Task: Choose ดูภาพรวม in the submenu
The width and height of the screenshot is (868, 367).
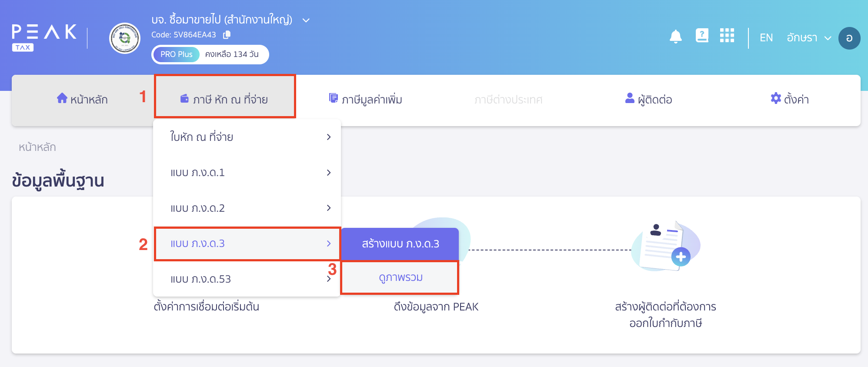Action: [400, 277]
